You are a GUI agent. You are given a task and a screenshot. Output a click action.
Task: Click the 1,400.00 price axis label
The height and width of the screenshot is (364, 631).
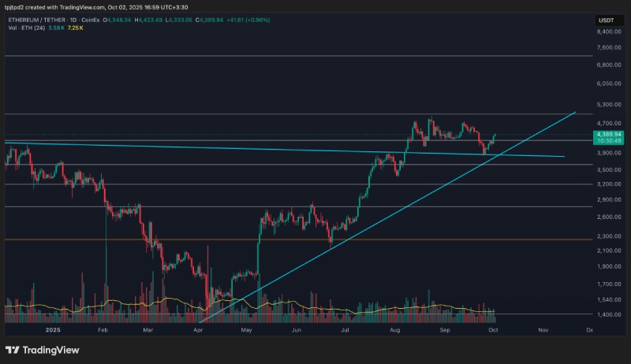coord(610,314)
